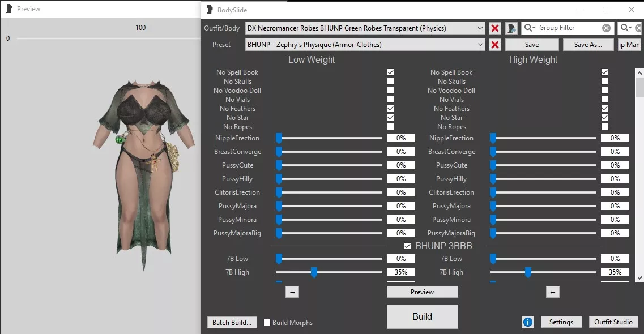Click the High Weight 7B High slider handle

[x=528, y=272]
